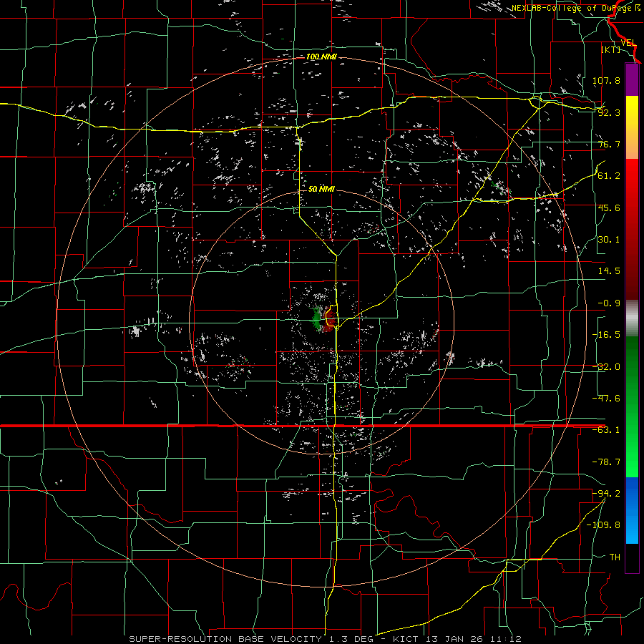The image size is (644, 644).
Task: Select the -78.7 legend value
Action: (606, 462)
